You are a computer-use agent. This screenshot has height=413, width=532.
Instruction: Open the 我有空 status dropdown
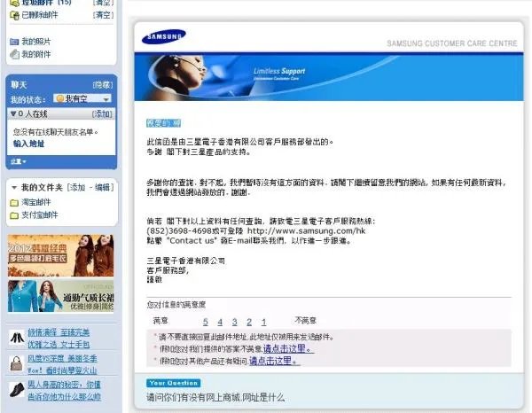coord(82,98)
